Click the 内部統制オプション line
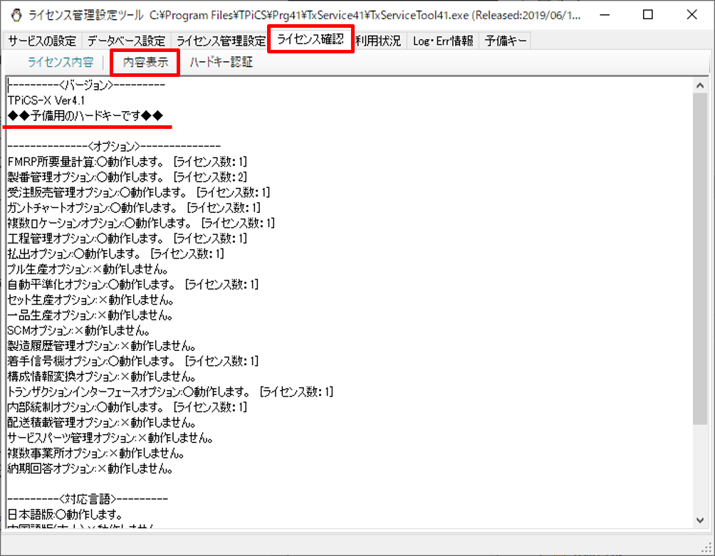 [127, 407]
